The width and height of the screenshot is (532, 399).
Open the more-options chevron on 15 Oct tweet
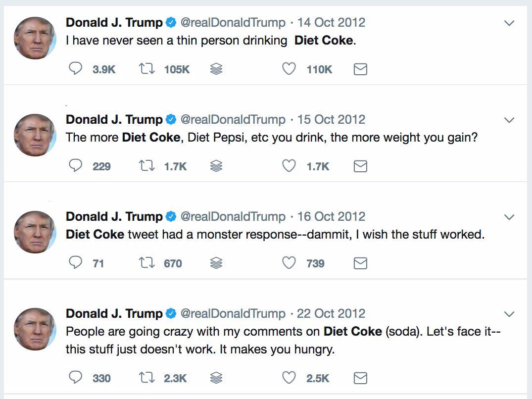pos(509,120)
